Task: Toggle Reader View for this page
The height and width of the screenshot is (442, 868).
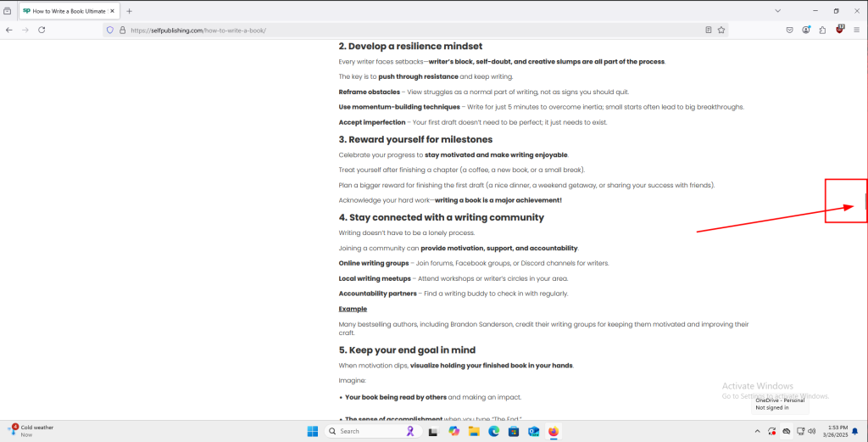Action: tap(709, 30)
